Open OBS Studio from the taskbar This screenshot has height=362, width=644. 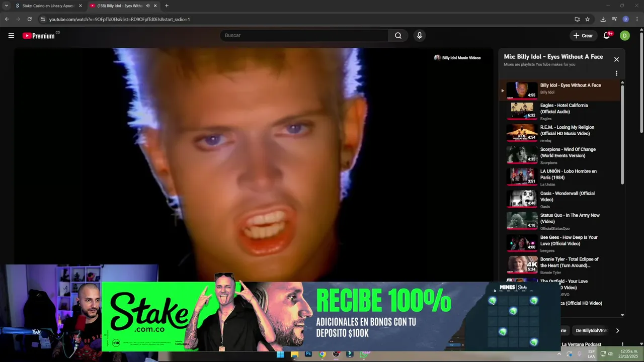[x=336, y=354]
